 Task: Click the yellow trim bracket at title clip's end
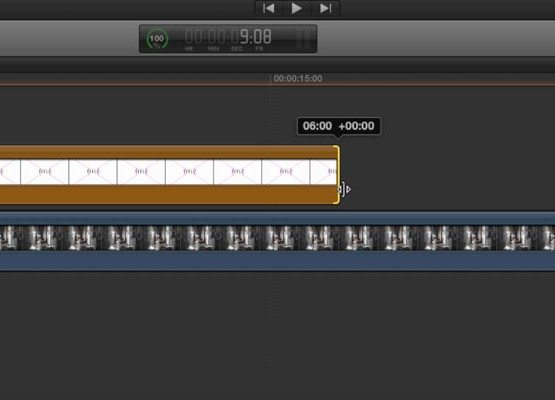[x=337, y=175]
